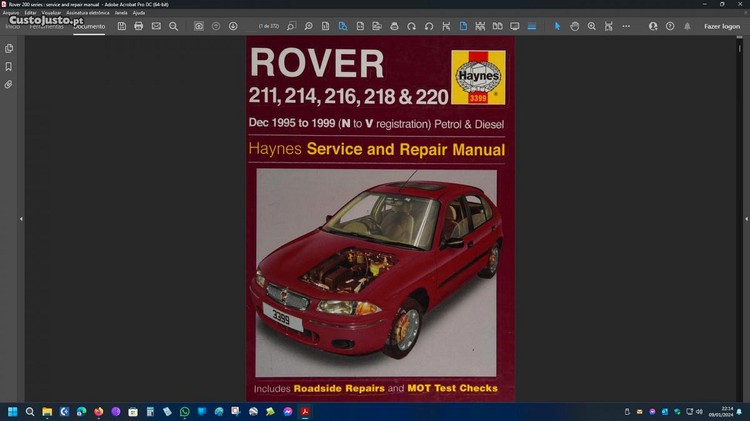Go to previous page arrow
Image resolution: width=750 pixels, height=421 pixels.
(216, 26)
